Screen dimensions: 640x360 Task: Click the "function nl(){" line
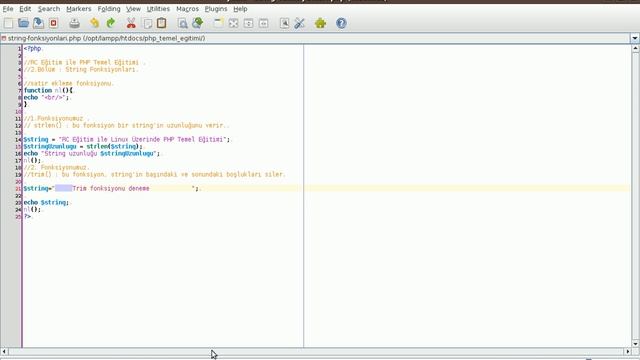[48, 91]
